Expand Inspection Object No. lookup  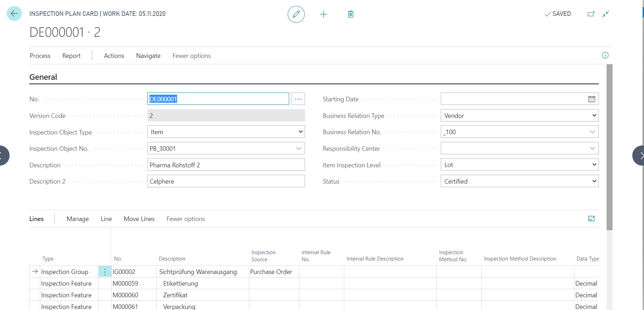(299, 148)
